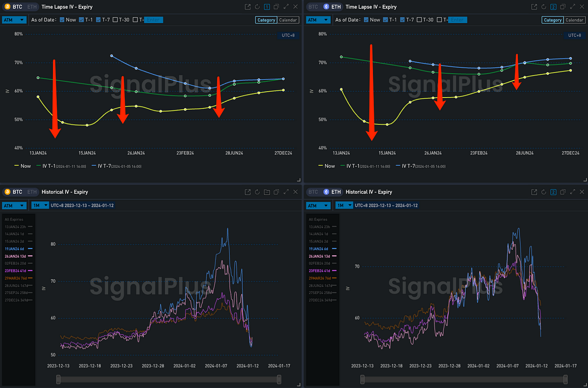Click left handle of BTC Historical range slider
This screenshot has width=588, height=388.
pyautogui.click(x=58, y=380)
